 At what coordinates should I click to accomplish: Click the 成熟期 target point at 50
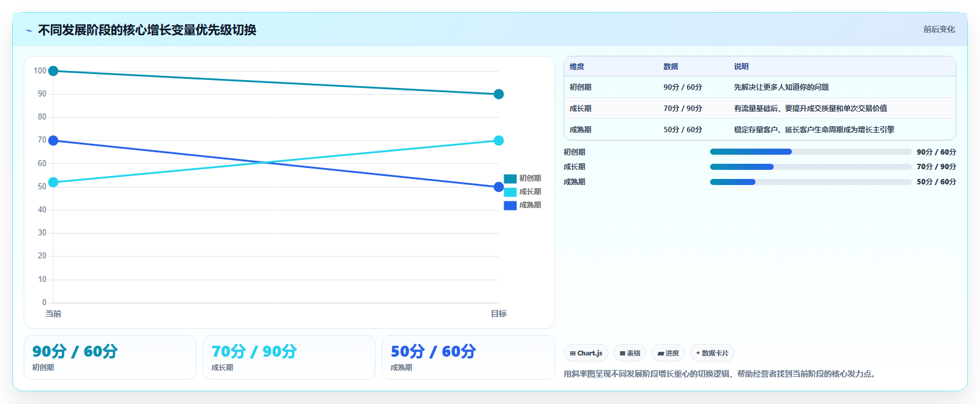[499, 187]
